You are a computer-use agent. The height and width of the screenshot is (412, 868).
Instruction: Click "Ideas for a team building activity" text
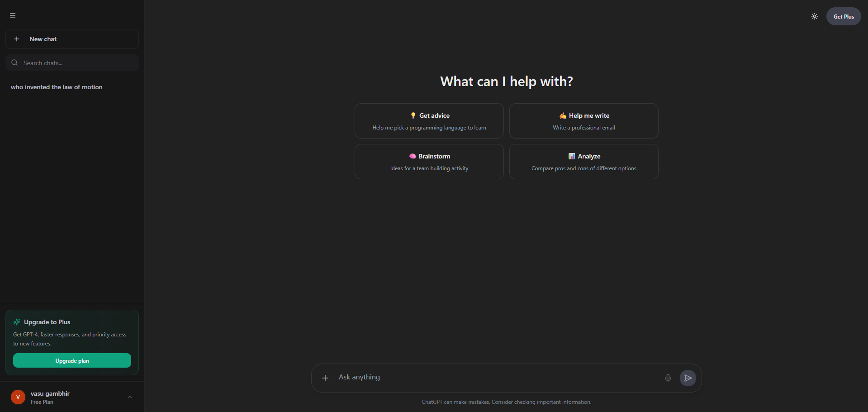pyautogui.click(x=429, y=168)
